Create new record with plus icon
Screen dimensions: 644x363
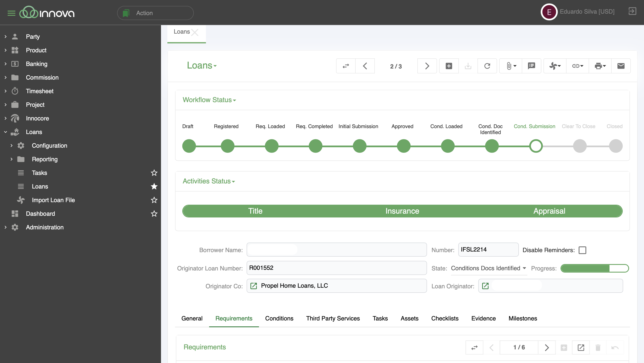[x=449, y=66]
